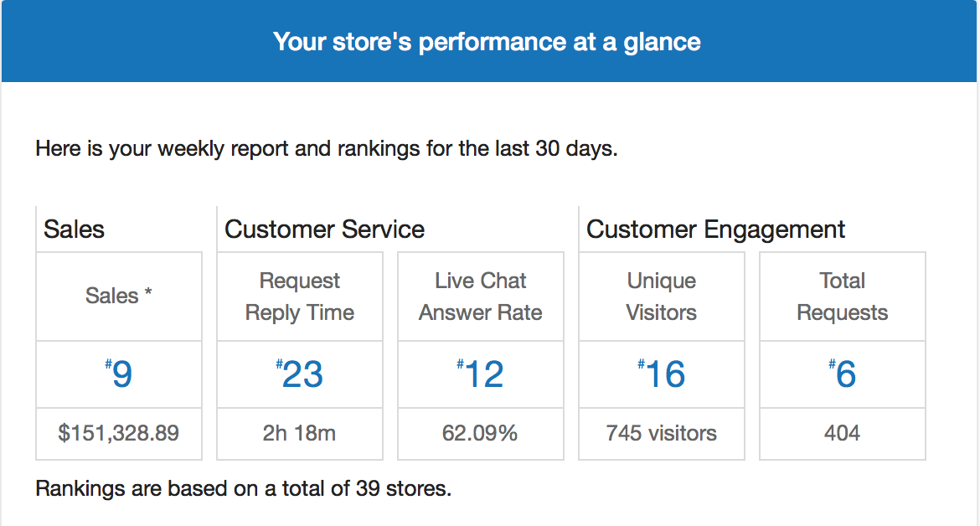This screenshot has width=980, height=526.
Task: Click the Customer Service section heading
Action: click(324, 229)
